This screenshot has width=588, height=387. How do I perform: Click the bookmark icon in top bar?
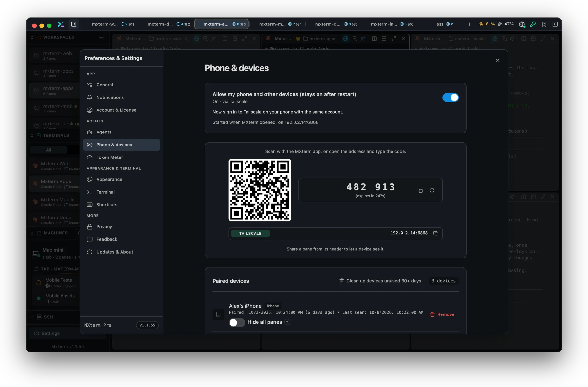pyautogui.click(x=544, y=24)
